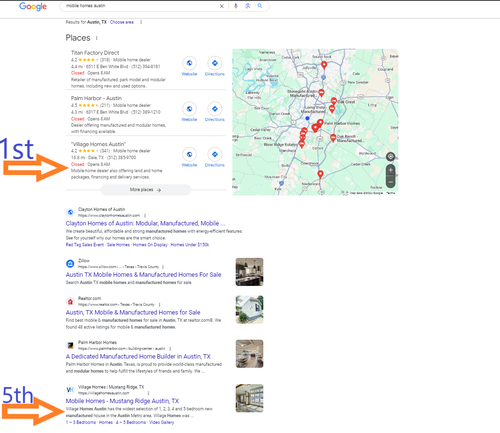Screen dimensions: 500x433
Task: Zoom out on the map with minus
Action: click(x=390, y=182)
